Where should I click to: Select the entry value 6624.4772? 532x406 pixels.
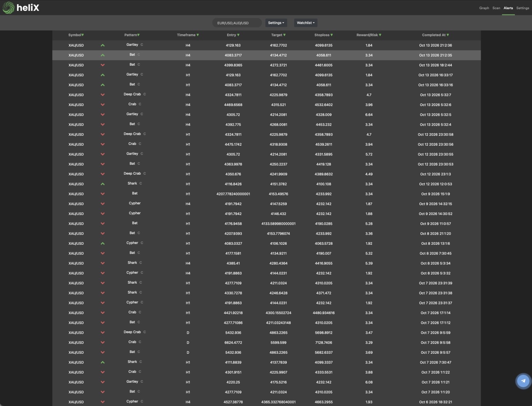point(233,343)
